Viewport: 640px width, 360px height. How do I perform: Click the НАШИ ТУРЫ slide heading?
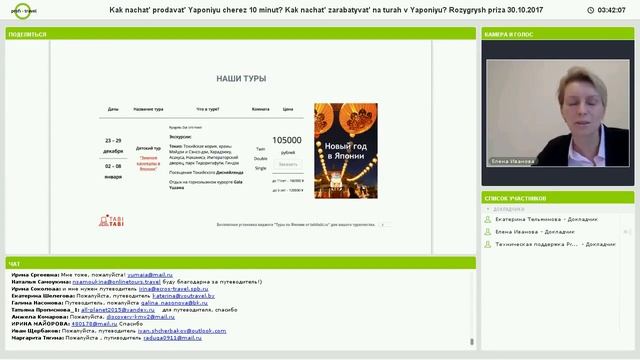coord(241,78)
